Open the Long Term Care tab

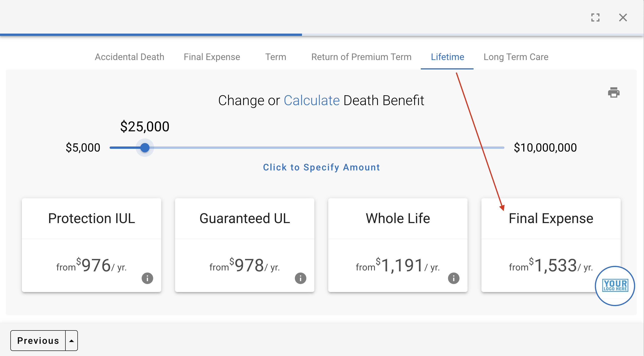pos(516,57)
